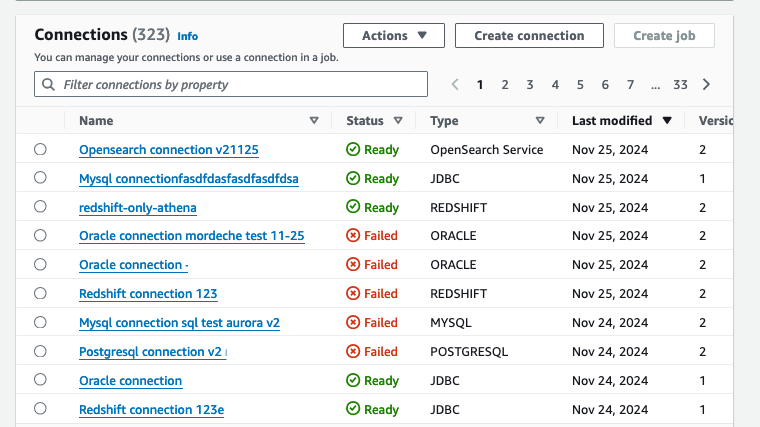Image resolution: width=760 pixels, height=427 pixels.
Task: Click the Last modified descending sort icon
Action: [x=667, y=121]
